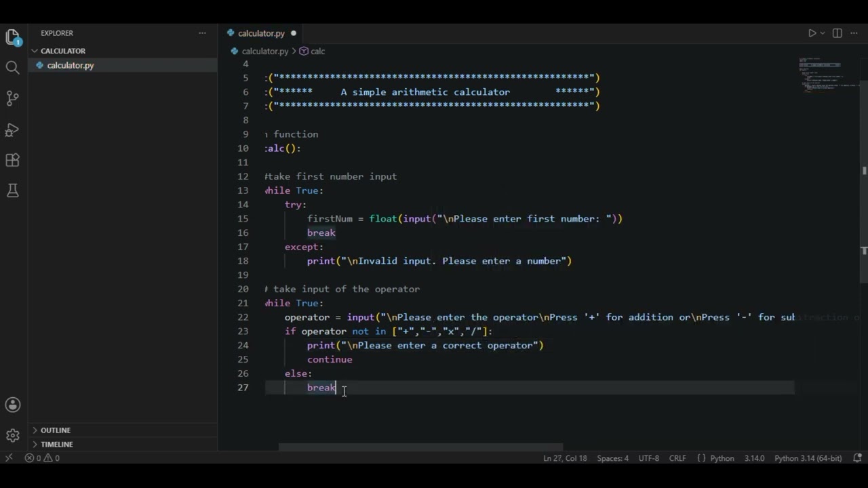Click the editor horizontal scrollbar

coord(420,447)
